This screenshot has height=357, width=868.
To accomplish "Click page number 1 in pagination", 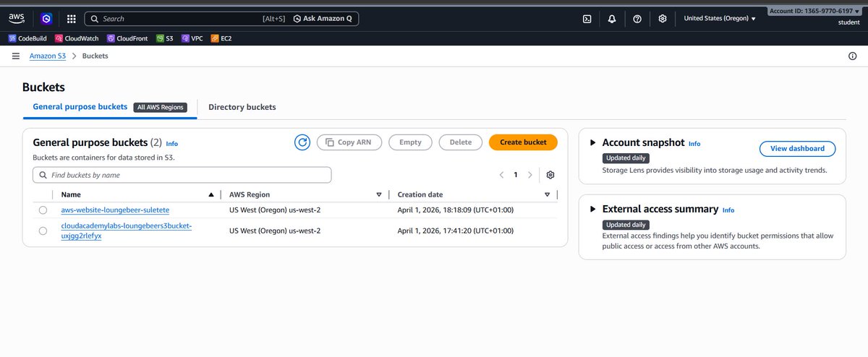I will pyautogui.click(x=516, y=175).
